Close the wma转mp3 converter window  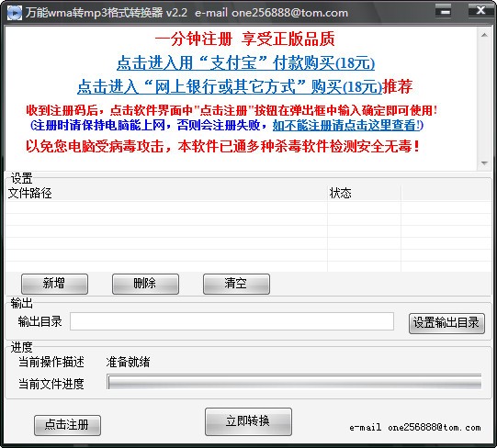pyautogui.click(x=480, y=11)
